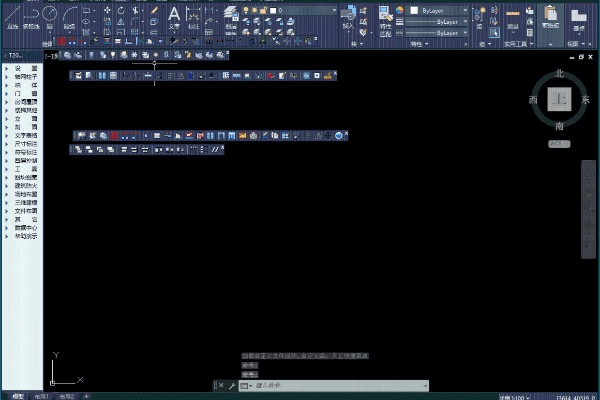
Task: Open the WCS dropdown below the ViewCube
Action: 559,143
